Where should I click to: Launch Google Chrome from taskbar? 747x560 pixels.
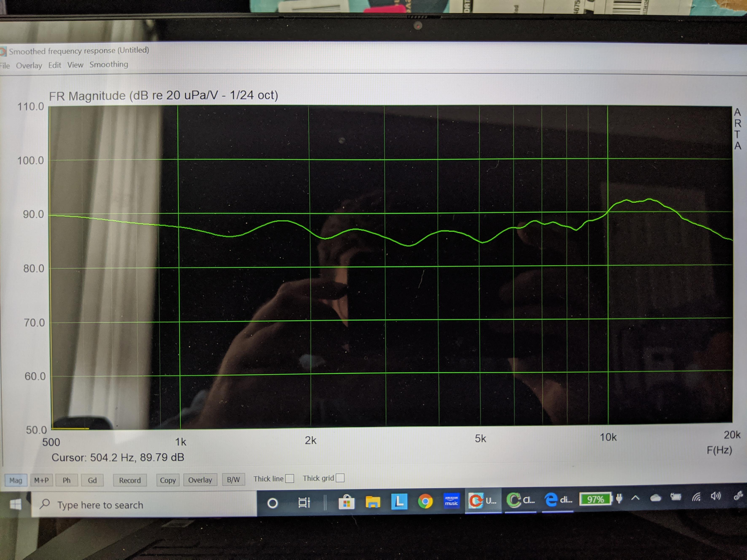425,501
